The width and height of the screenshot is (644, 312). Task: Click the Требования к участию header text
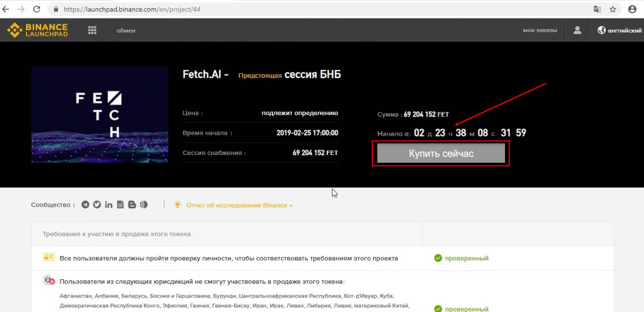coord(117,234)
